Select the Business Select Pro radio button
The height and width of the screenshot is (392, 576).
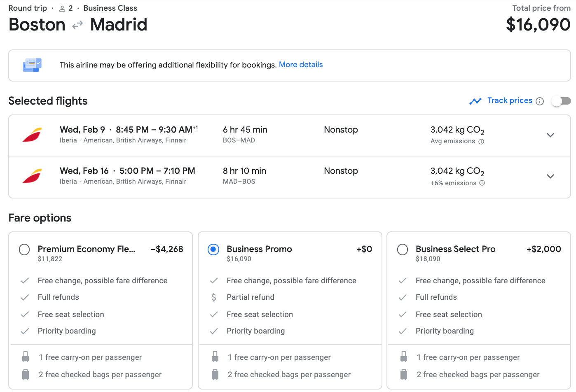(402, 249)
